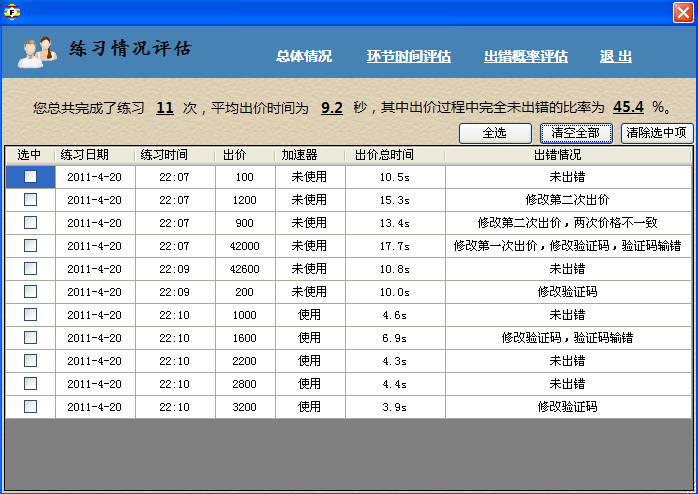The image size is (698, 494).
Task: Select the 17.7s total time cell
Action: pyautogui.click(x=395, y=246)
